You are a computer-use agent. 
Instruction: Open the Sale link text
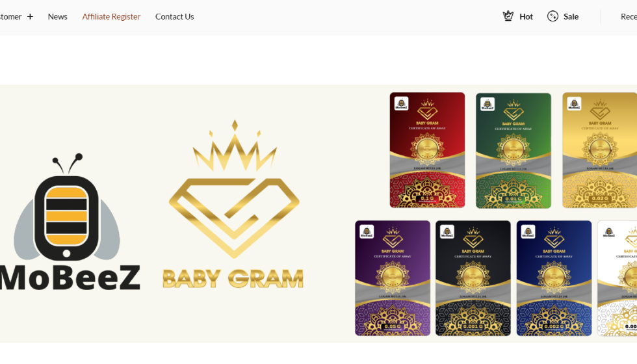tap(571, 17)
